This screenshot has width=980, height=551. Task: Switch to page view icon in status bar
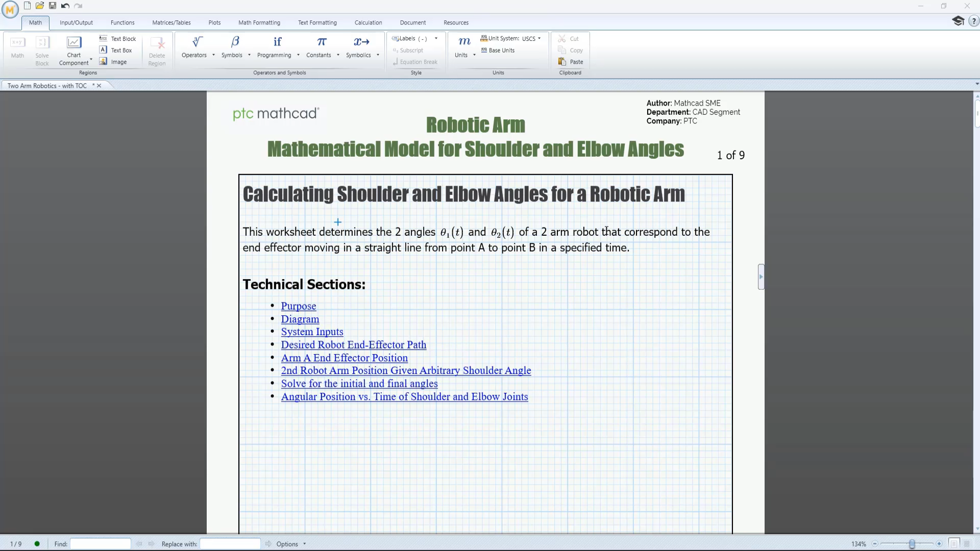[x=954, y=544]
